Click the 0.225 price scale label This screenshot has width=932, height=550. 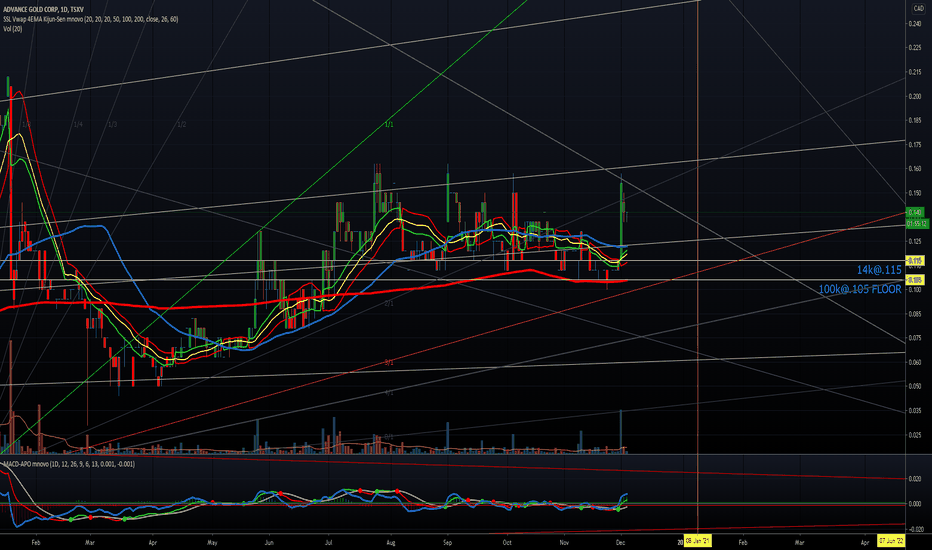click(x=914, y=48)
